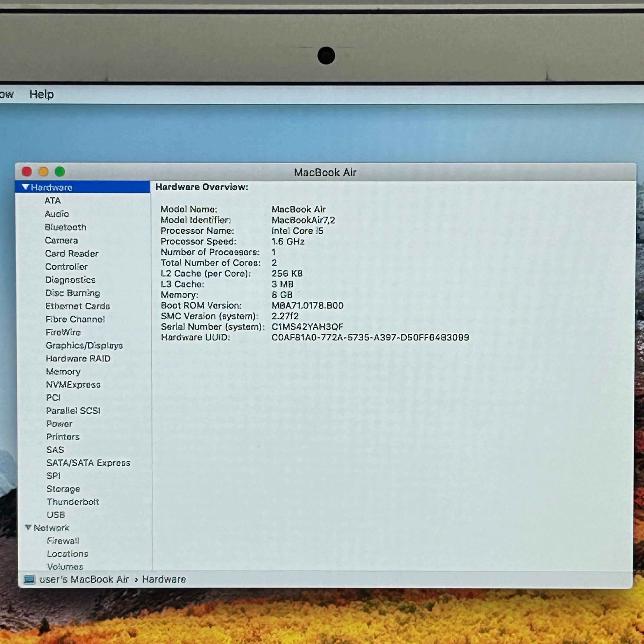The height and width of the screenshot is (644, 644).
Task: Open the Help menu
Action: point(41,94)
